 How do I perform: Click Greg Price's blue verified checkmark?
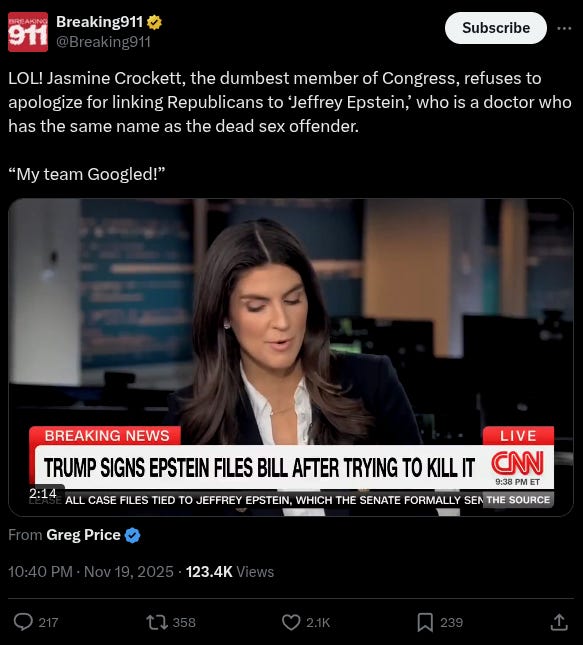pos(132,535)
